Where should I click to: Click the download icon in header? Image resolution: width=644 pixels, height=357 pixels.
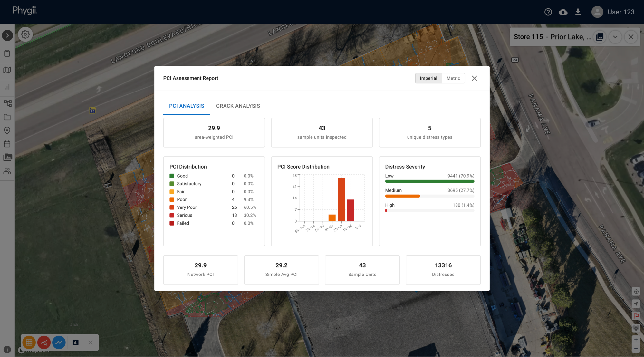(x=578, y=12)
